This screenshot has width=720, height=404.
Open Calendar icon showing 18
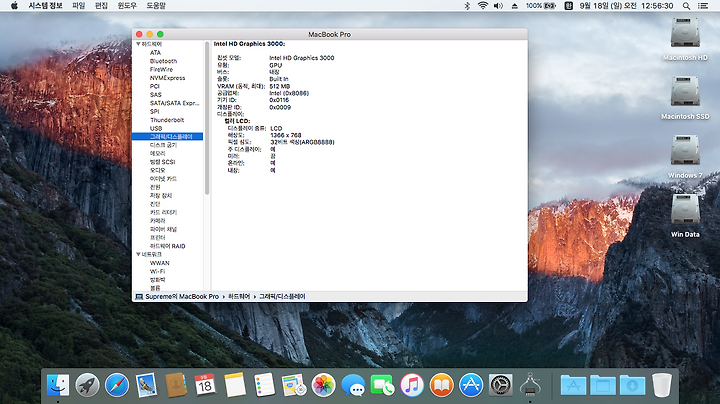[205, 385]
